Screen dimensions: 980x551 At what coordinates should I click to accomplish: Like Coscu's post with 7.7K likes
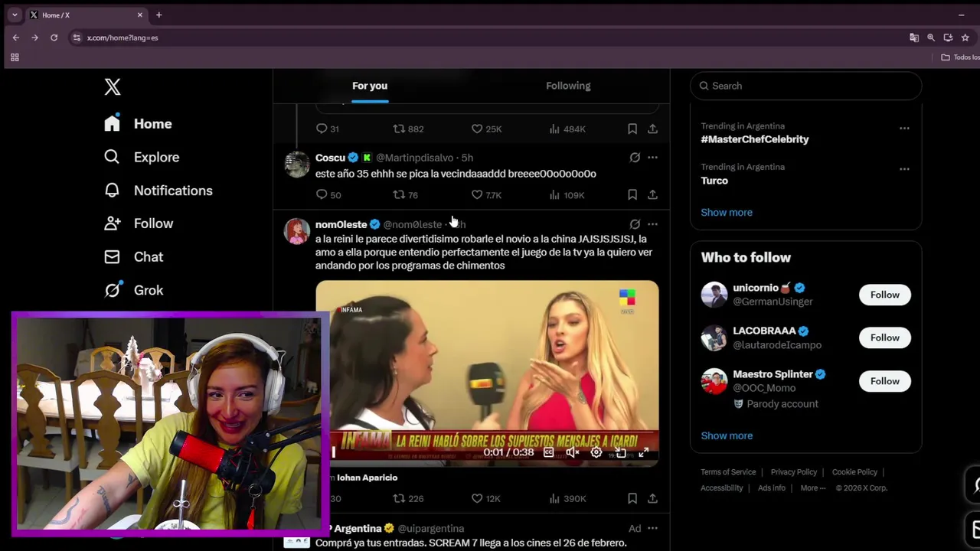coord(486,195)
